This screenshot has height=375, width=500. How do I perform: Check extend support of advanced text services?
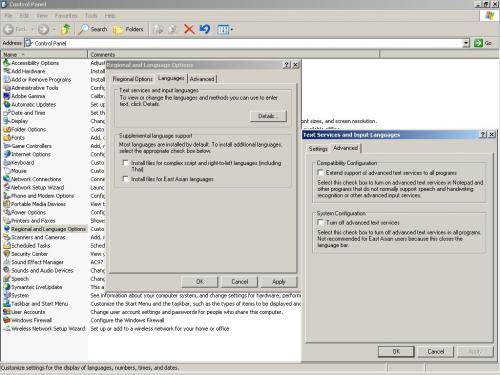[x=320, y=173]
